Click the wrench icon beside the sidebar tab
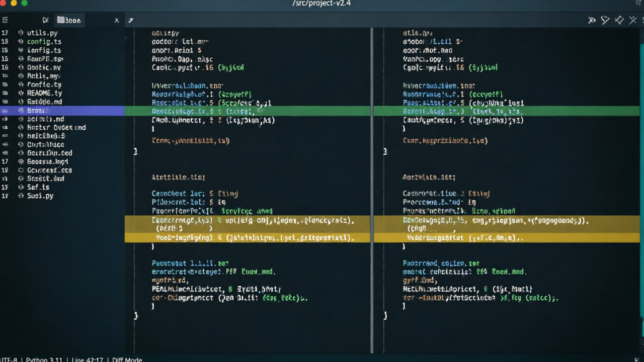The width and height of the screenshot is (644, 362). (131, 21)
